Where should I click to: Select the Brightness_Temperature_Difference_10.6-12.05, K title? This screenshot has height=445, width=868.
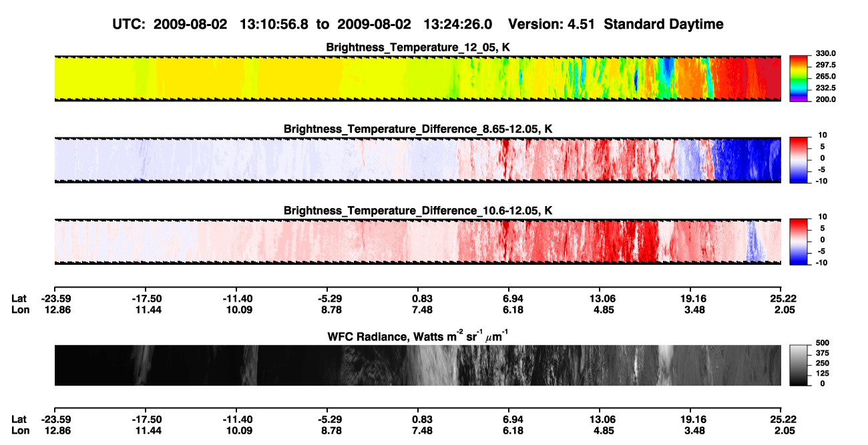point(418,211)
